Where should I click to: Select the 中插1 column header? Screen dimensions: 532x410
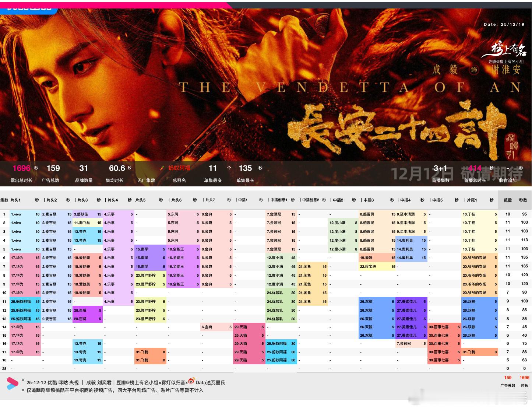pos(243,200)
